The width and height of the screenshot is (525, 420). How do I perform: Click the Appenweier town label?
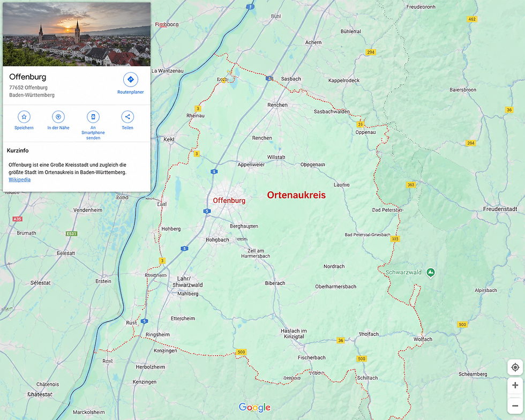[x=251, y=164]
